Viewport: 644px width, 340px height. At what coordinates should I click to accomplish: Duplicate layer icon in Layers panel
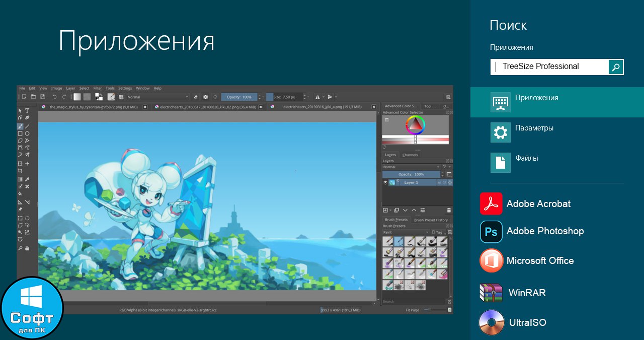point(396,211)
